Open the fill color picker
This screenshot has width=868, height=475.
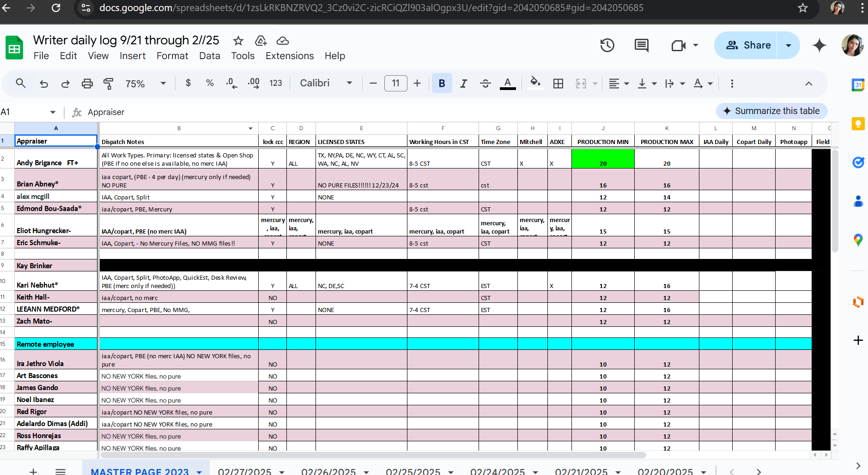535,83
